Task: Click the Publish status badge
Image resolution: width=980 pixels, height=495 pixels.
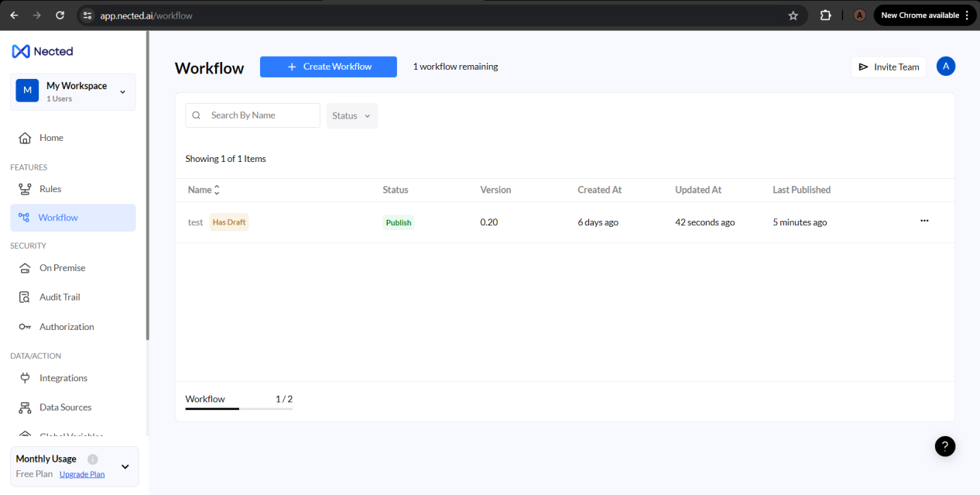Action: pyautogui.click(x=399, y=222)
